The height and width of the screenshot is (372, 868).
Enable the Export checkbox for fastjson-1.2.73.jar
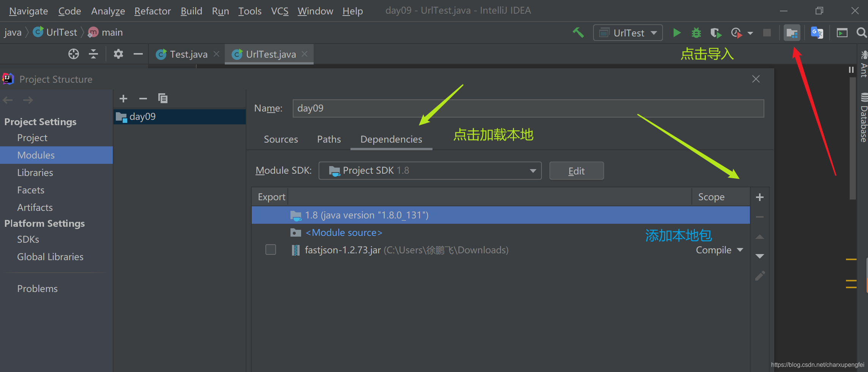tap(270, 250)
